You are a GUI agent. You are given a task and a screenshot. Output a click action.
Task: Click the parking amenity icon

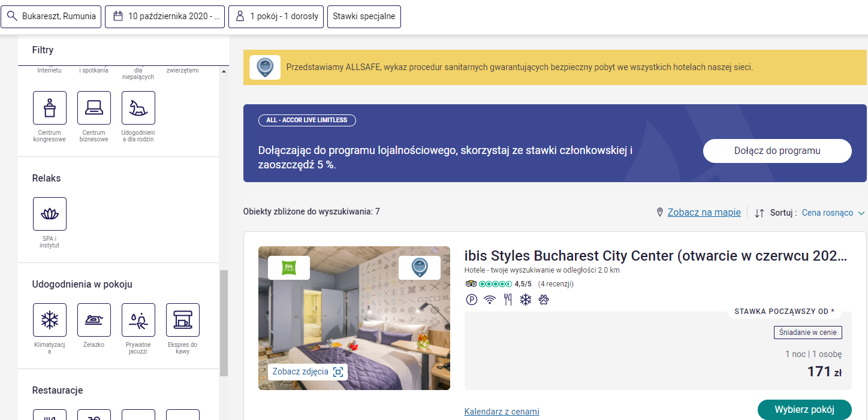472,300
